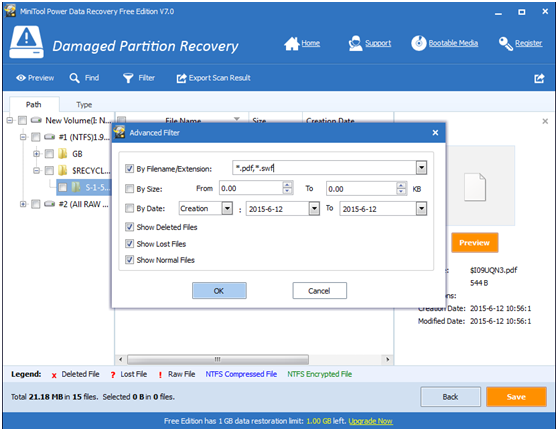The width and height of the screenshot is (558, 431).
Task: Click the share icon at toolbar right
Action: click(x=539, y=78)
